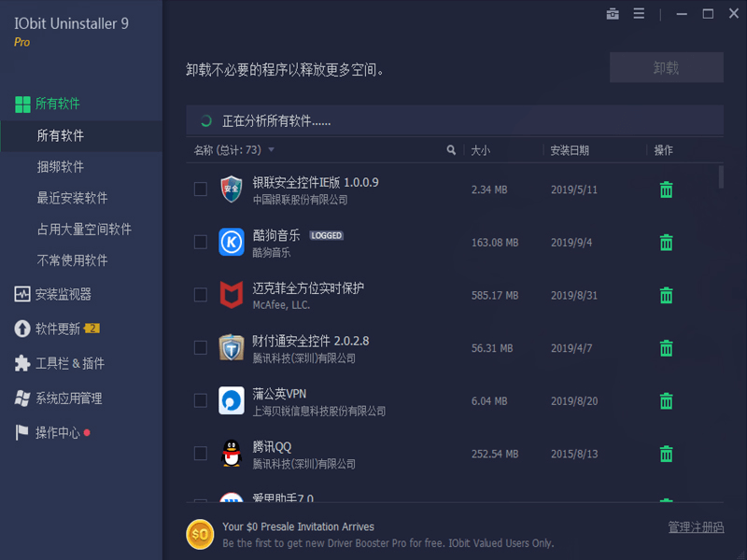Click the search magnifier in list header
This screenshot has height=560, width=747.
point(451,150)
